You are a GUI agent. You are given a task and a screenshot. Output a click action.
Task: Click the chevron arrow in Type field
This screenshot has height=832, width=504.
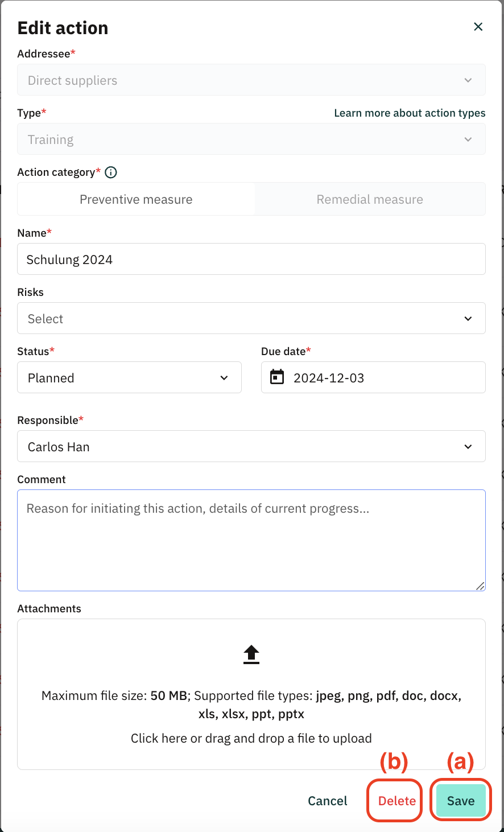468,139
